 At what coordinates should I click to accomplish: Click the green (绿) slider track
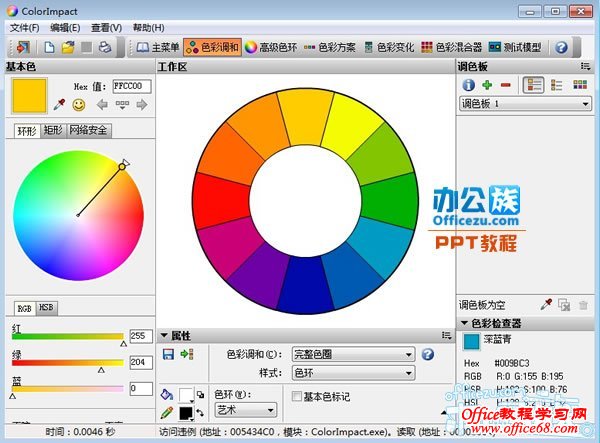(x=68, y=363)
